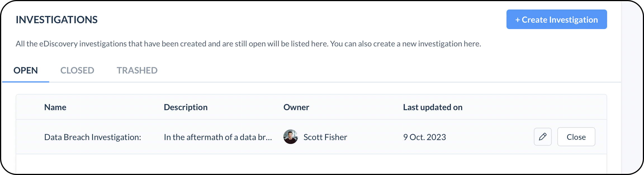Image resolution: width=644 pixels, height=175 pixels.
Task: Click the 9 Oct. 2023 date cell
Action: [x=425, y=137]
